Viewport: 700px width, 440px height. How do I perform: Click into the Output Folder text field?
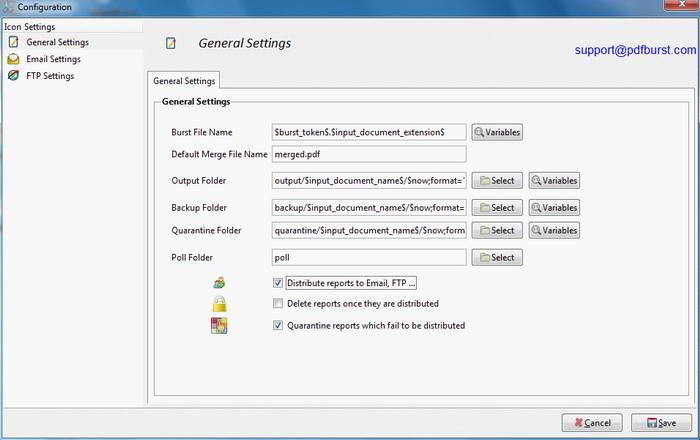click(369, 181)
